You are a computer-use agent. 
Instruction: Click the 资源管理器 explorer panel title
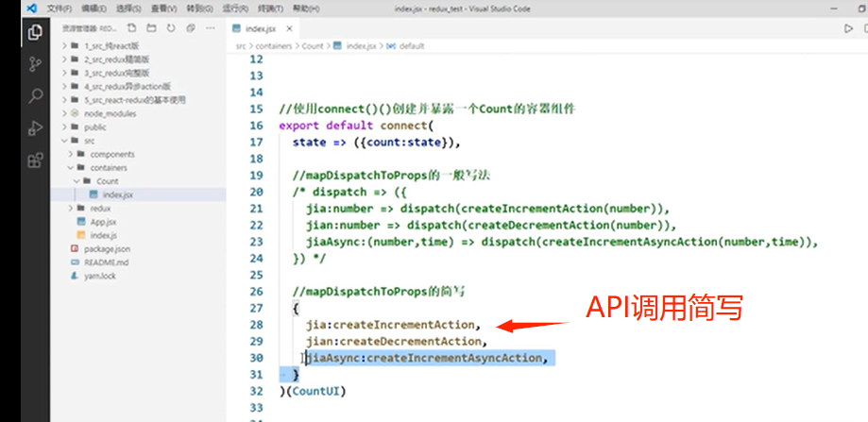tap(89, 28)
